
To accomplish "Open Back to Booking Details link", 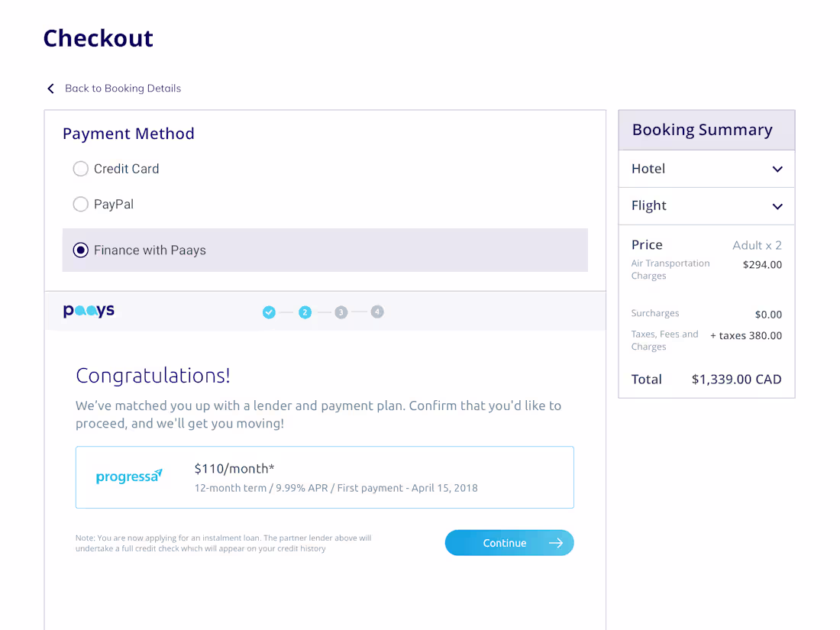I will (x=123, y=88).
